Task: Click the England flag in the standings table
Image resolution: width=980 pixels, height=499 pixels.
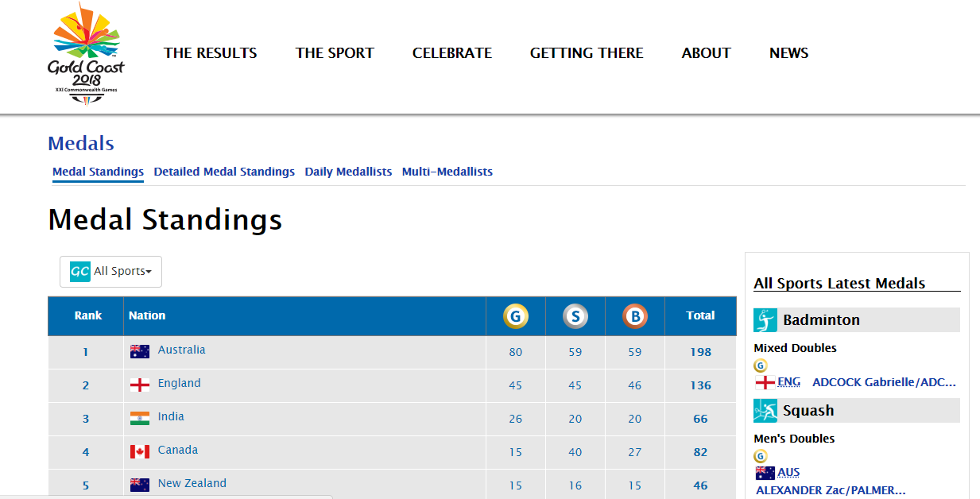Action: (140, 385)
